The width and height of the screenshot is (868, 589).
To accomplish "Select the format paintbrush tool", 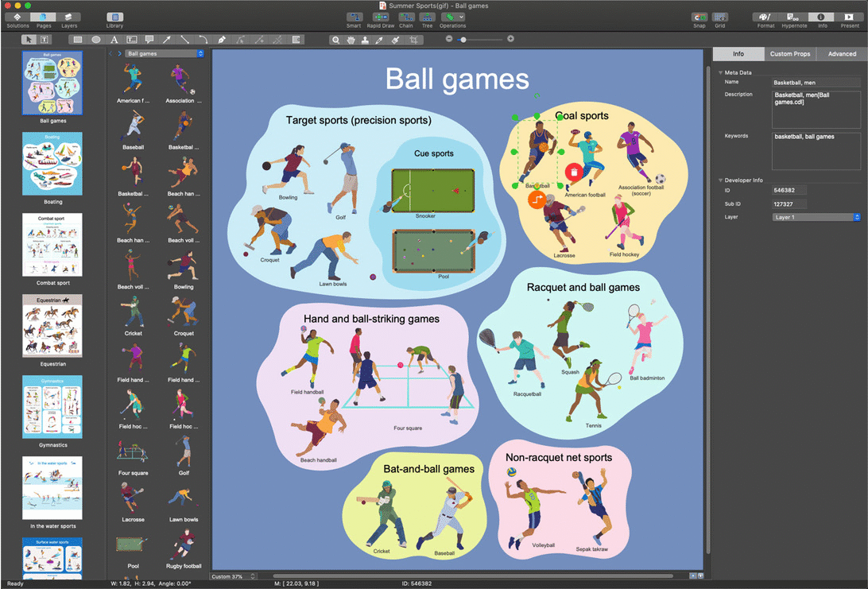I will [395, 40].
